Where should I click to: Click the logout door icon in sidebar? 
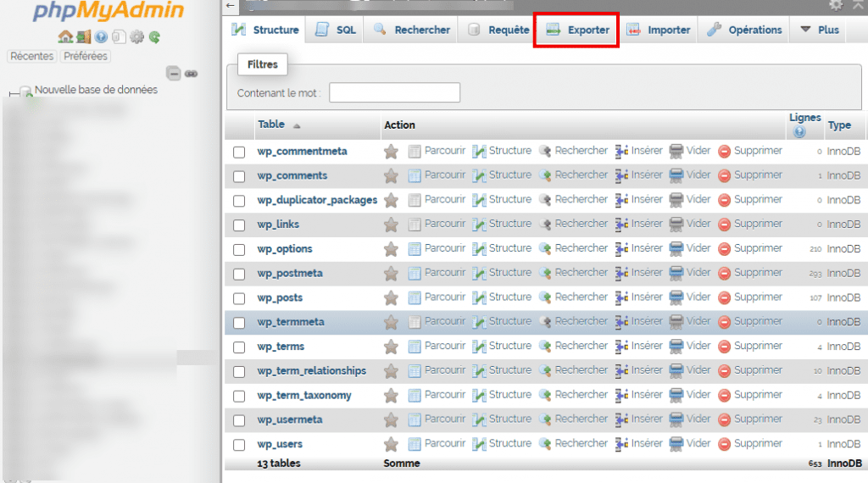pos(84,37)
